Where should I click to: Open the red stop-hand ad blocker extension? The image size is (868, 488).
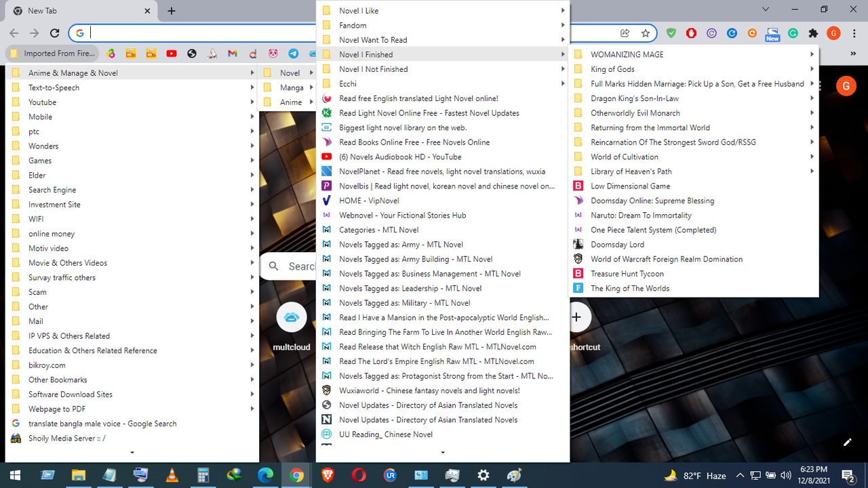pyautogui.click(x=692, y=33)
